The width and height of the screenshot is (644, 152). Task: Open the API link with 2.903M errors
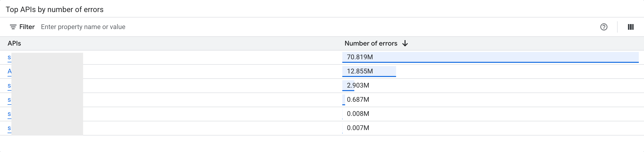pyautogui.click(x=9, y=86)
